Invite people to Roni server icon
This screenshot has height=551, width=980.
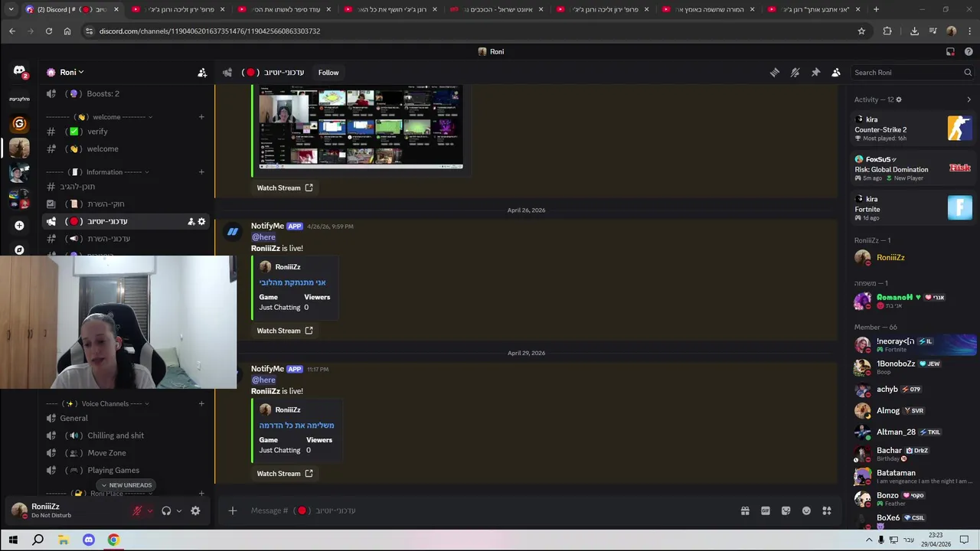click(x=202, y=73)
